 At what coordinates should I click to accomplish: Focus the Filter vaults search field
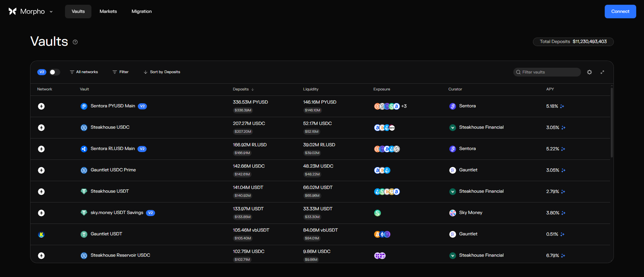547,72
